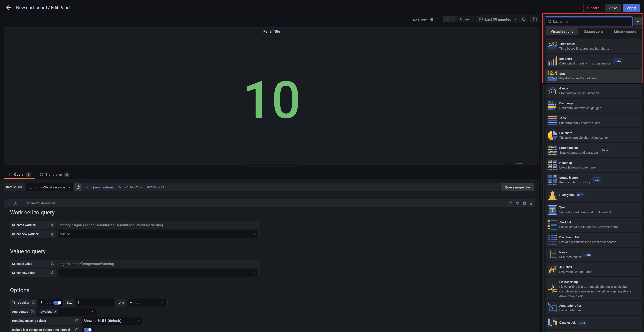Choose the Histogram visualization
The width and height of the screenshot is (644, 332).
[594, 195]
